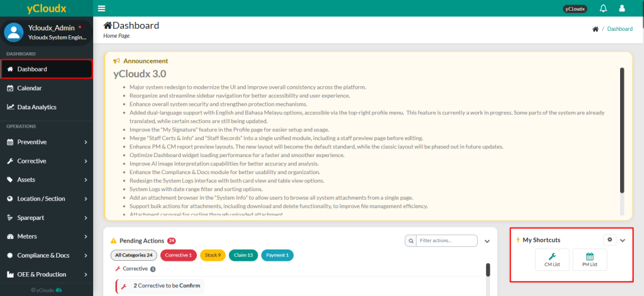The width and height of the screenshot is (644, 296).
Task: Open Data Analytics in the sidebar
Action: 47,107
